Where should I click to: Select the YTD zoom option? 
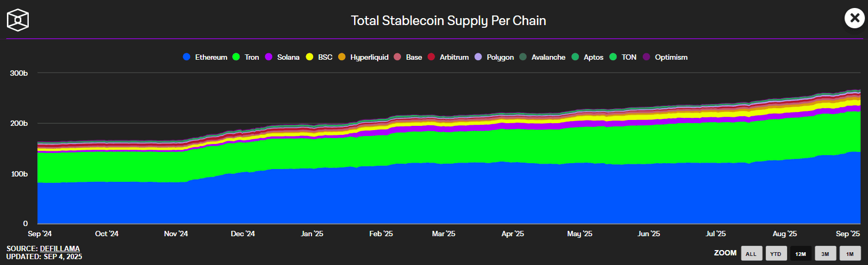[x=776, y=254]
